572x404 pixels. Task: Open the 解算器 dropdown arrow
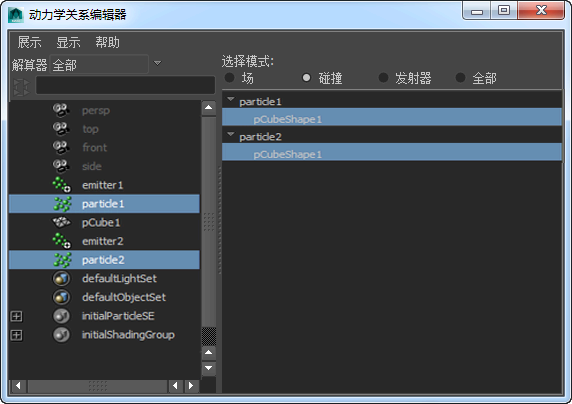pyautogui.click(x=157, y=63)
